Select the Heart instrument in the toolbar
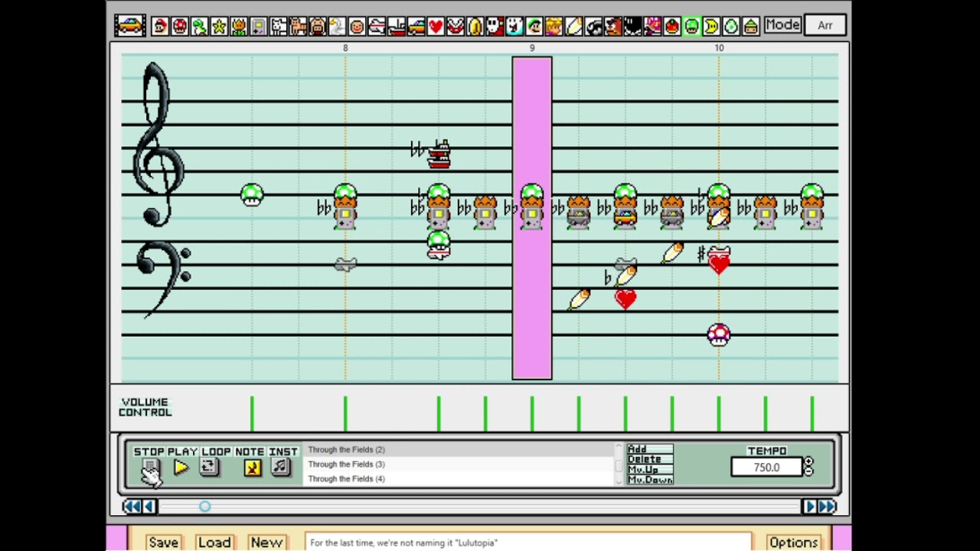Image resolution: width=980 pixels, height=551 pixels. click(436, 26)
